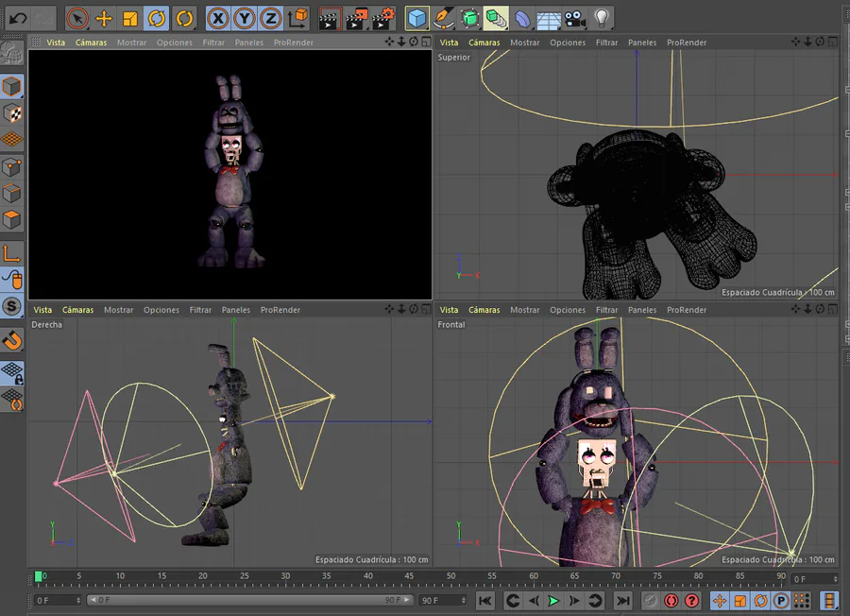Click the Locked Workplane icon
Screen dimensions: 850x616
point(11,373)
